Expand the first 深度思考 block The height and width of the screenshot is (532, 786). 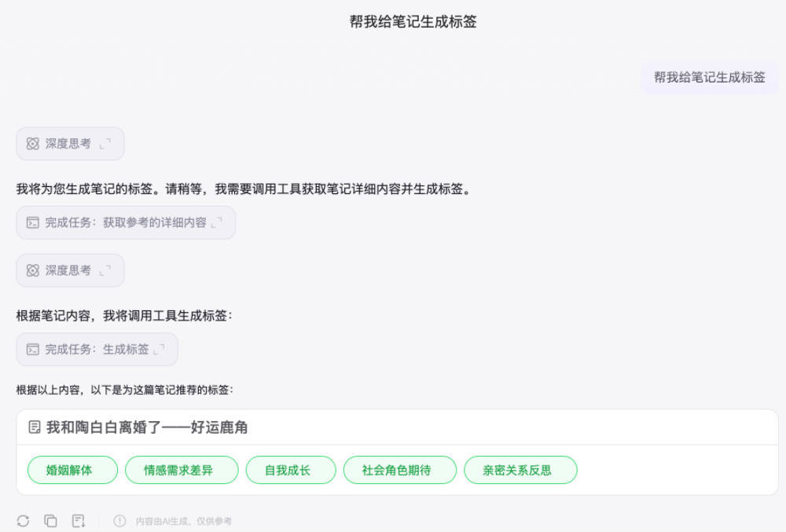tap(105, 144)
